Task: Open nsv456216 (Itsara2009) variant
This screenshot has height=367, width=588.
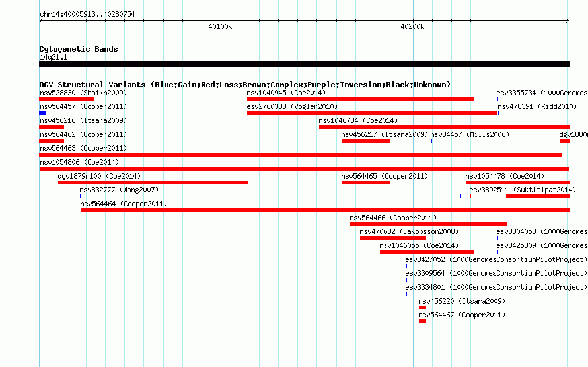Action: click(83, 120)
